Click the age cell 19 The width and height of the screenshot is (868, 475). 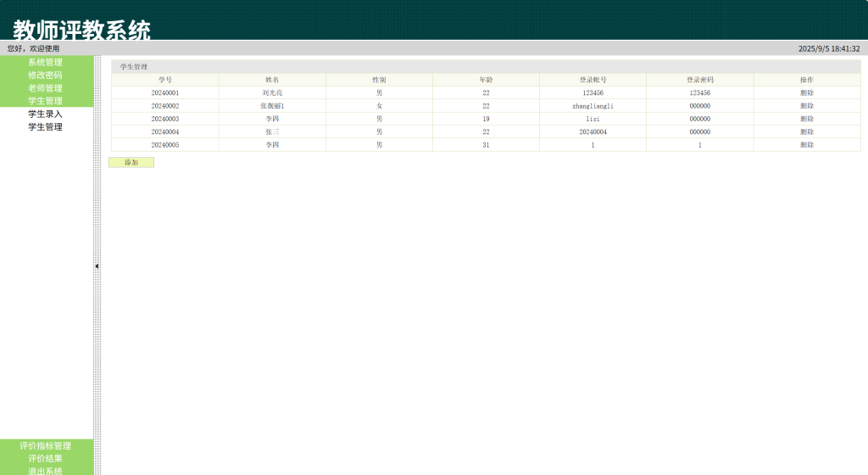[x=486, y=119]
